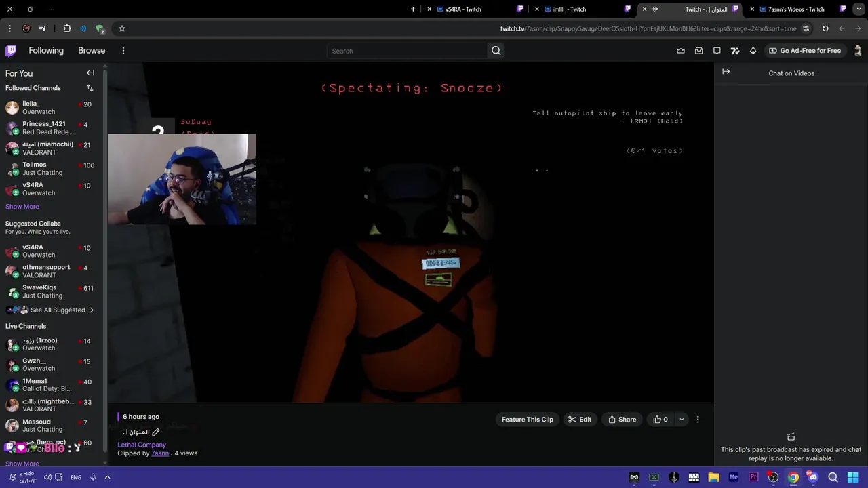The height and width of the screenshot is (488, 868).
Task: Click the blue sound-wave extension icon
Action: click(x=83, y=28)
